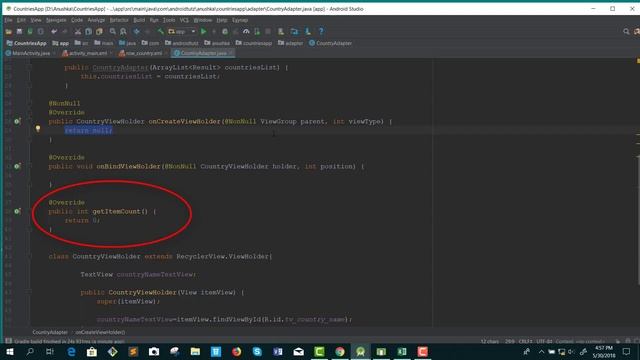This screenshot has width=640, height=360.
Task: Open File Explorer from the taskbar
Action: 195,351
